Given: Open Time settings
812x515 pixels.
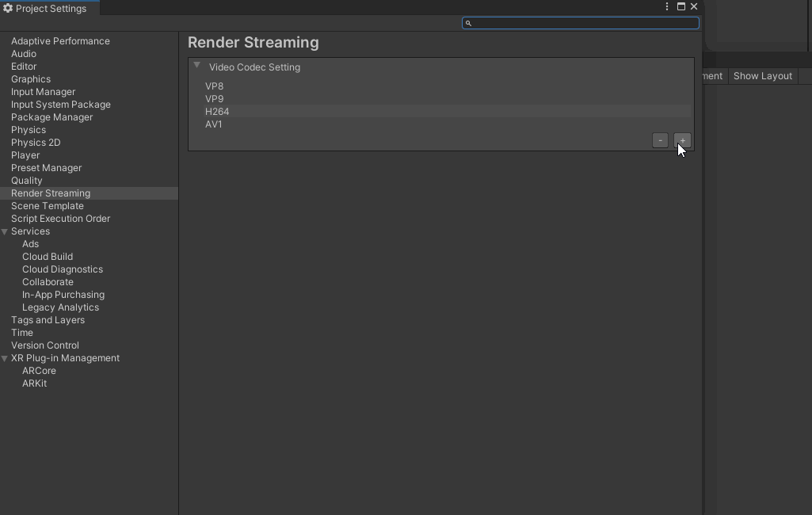Looking at the screenshot, I should 21,333.
